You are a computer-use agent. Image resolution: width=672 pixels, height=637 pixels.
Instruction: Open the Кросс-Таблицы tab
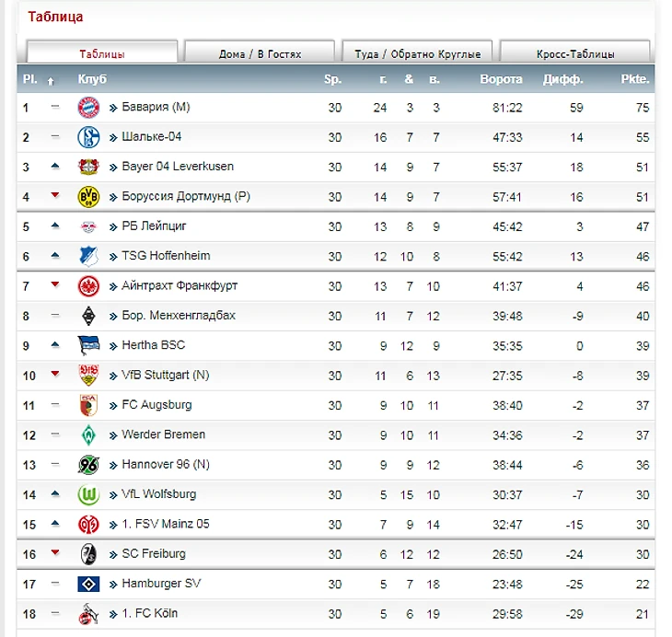click(x=575, y=53)
